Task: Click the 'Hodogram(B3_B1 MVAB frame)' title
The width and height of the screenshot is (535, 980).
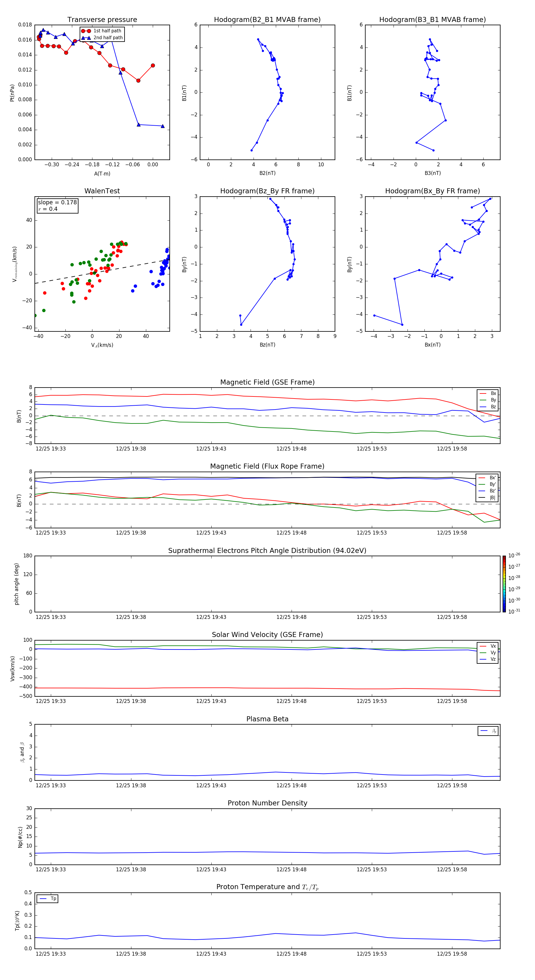Action: (x=432, y=20)
